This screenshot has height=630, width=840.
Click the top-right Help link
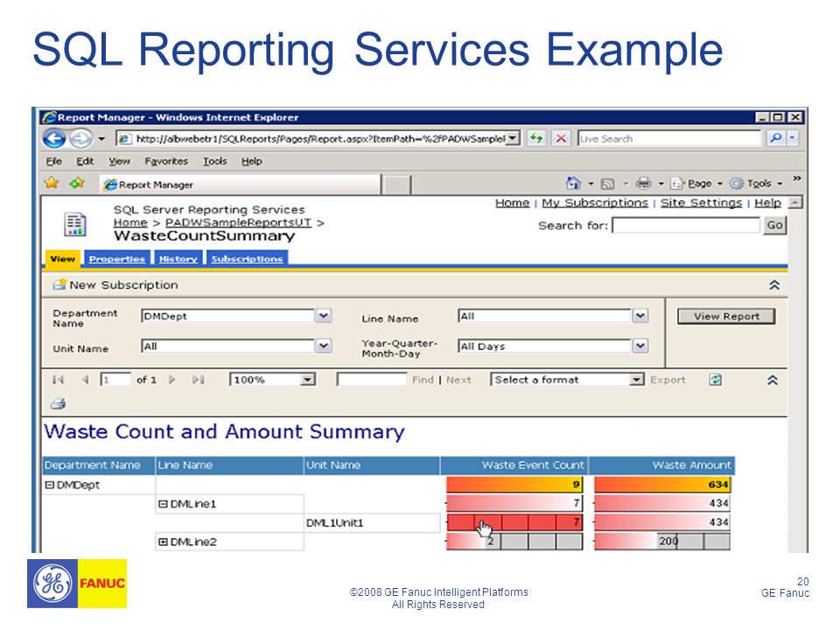coord(767,203)
